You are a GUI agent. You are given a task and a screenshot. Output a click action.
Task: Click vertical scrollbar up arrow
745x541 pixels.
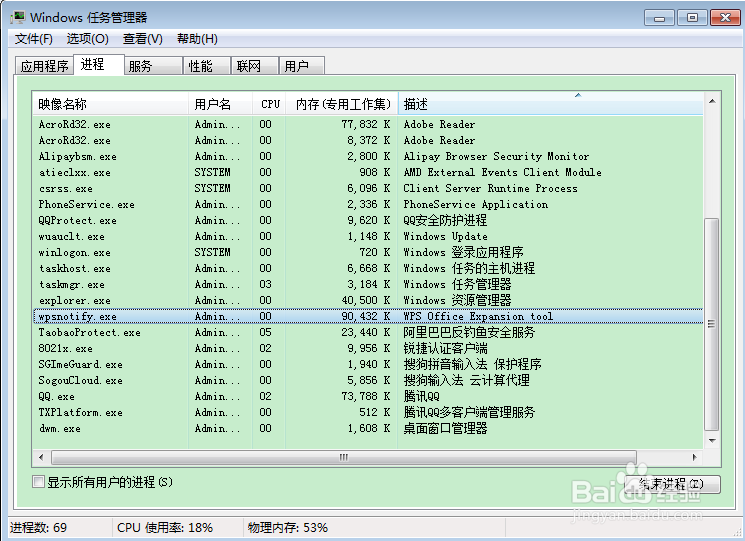[712, 101]
